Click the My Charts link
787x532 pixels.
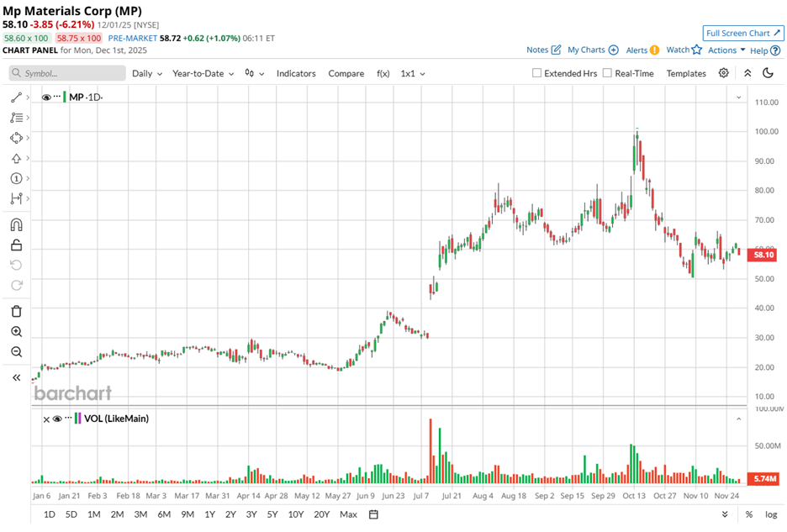(x=586, y=50)
